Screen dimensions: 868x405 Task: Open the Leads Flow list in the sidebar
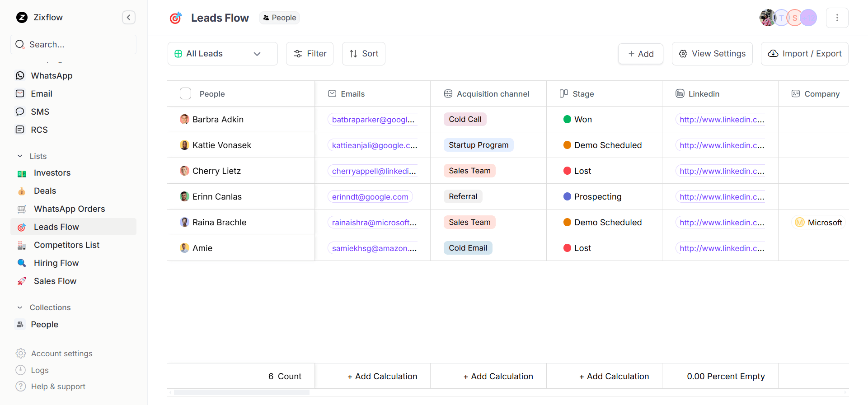(x=73, y=227)
